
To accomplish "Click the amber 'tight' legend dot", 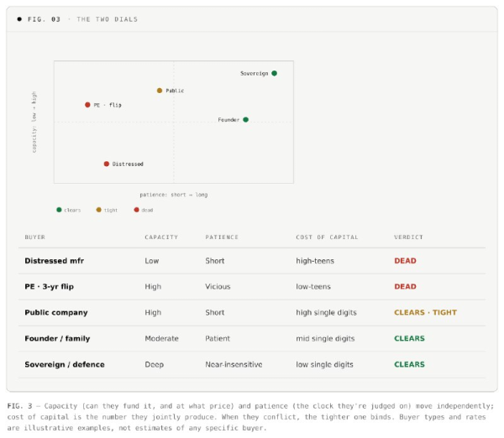I will point(98,210).
